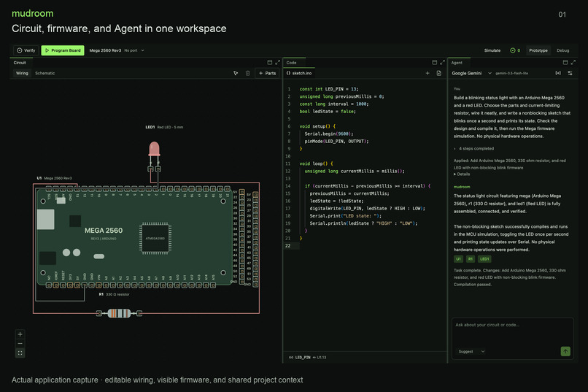This screenshot has height=392, width=588.
Task: Send message with green arrow button
Action: 565,351
